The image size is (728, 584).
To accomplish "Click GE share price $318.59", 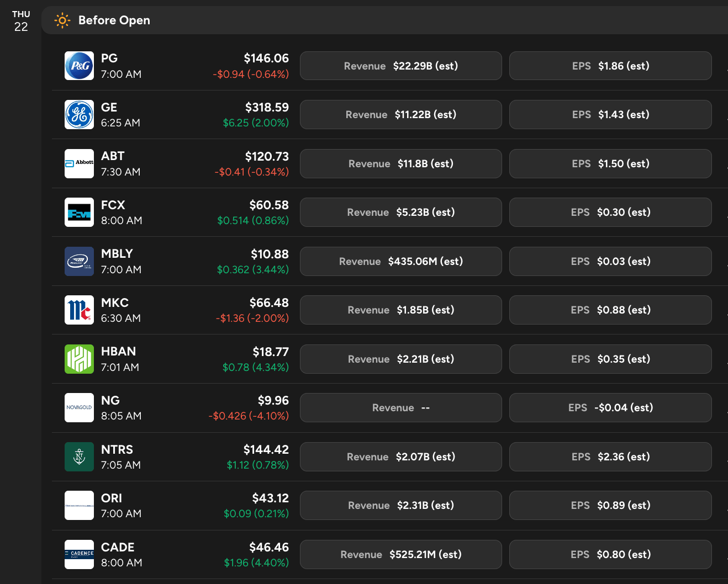I will [267, 107].
